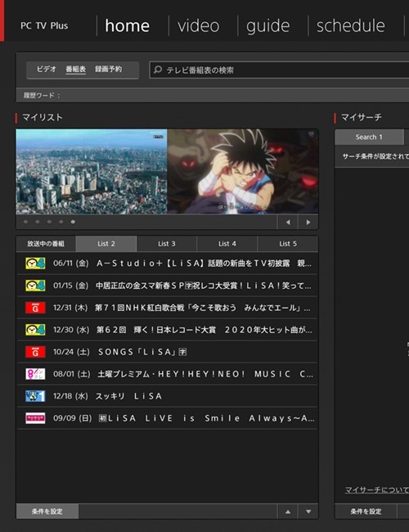
Task: Show the next My List thumbnails with right arrow
Action: (308, 223)
